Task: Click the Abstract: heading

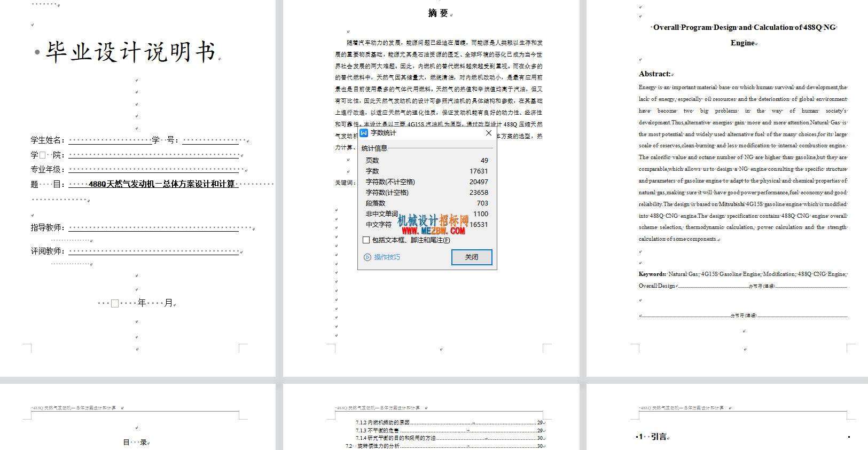Action: (x=654, y=74)
